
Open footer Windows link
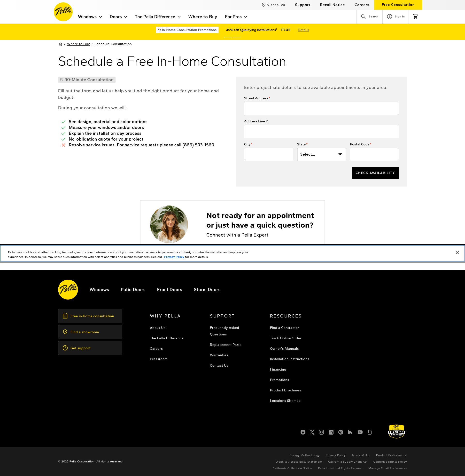99,290
